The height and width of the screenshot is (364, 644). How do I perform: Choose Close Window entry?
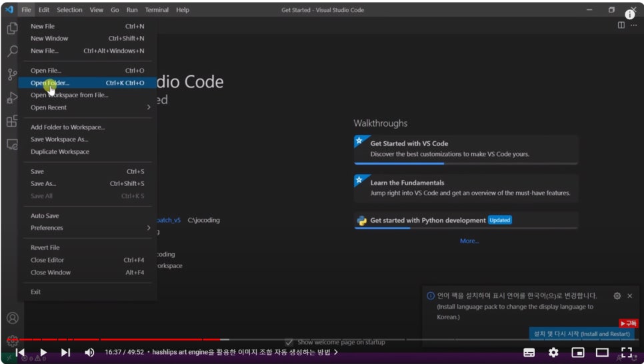click(x=87, y=273)
